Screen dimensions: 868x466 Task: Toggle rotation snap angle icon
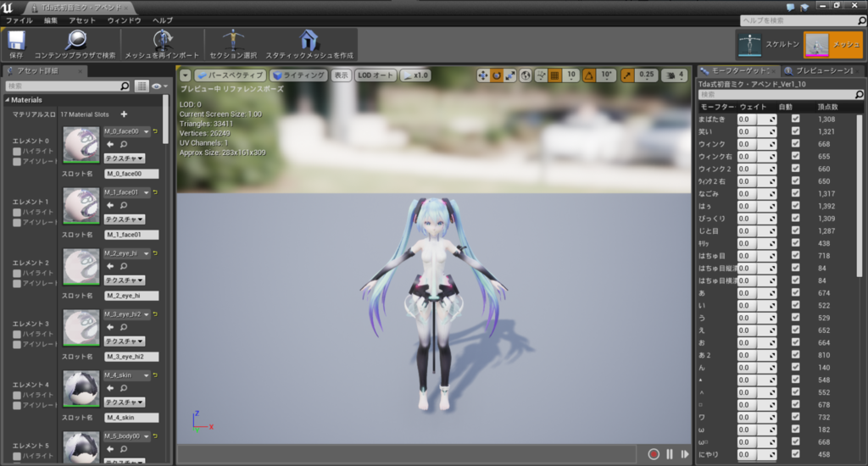pos(589,75)
